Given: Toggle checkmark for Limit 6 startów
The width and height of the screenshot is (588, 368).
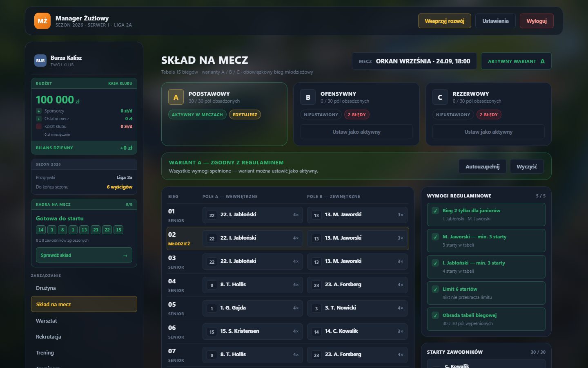Looking at the screenshot, I should coord(435,289).
